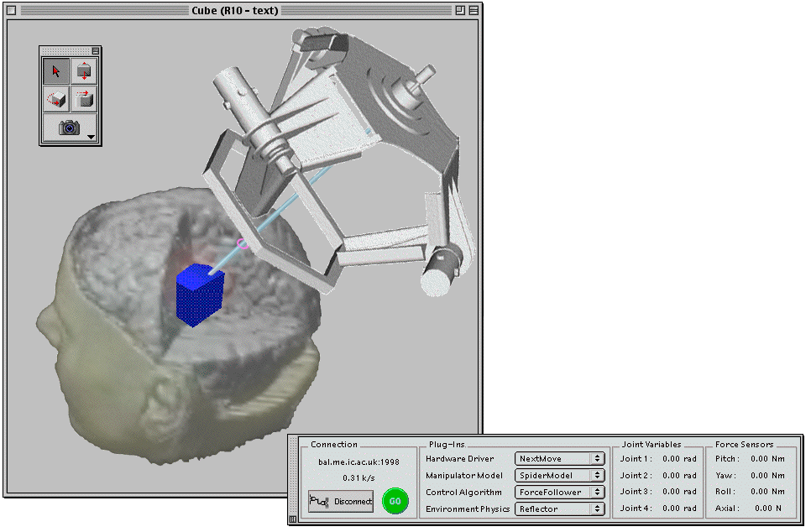The width and height of the screenshot is (811, 532).
Task: Click the tool palette's dotted drag bar
Action: (x=65, y=51)
